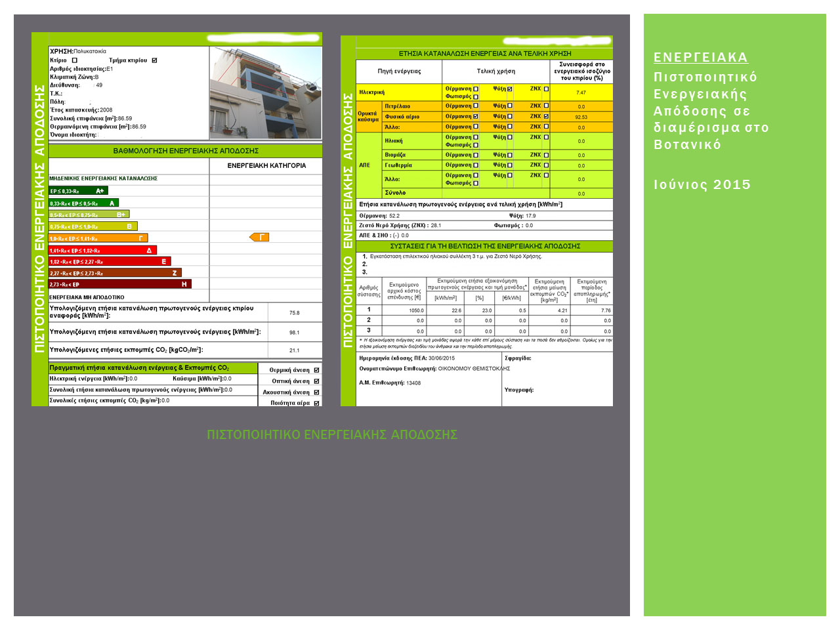Select the 21.1 CO2 emissions value
The width and height of the screenshot is (840, 630).
coord(294,350)
